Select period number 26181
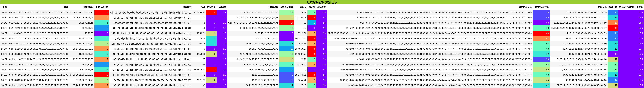Screen dimensions: 644x88 coord(4,12)
